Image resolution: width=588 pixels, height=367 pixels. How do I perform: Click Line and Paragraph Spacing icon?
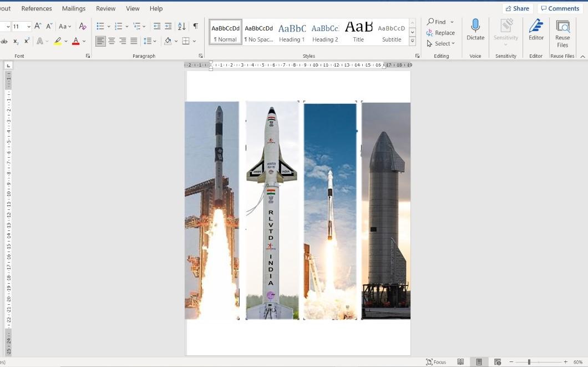[148, 41]
